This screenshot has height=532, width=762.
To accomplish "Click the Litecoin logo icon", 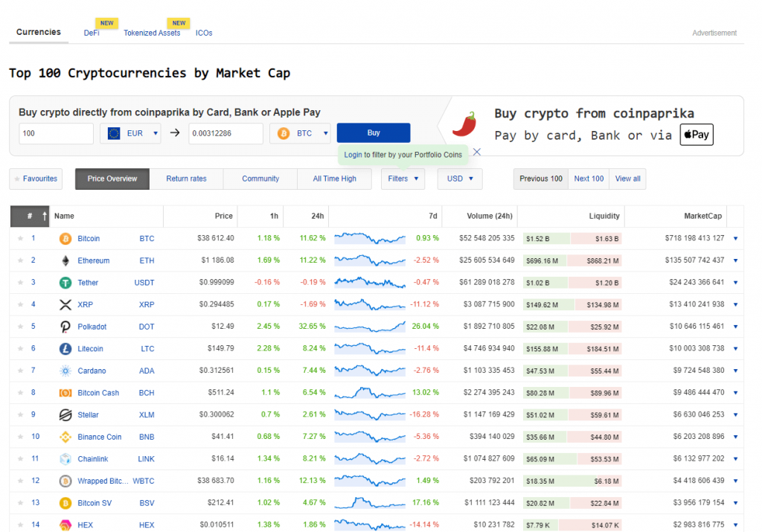I will (65, 349).
